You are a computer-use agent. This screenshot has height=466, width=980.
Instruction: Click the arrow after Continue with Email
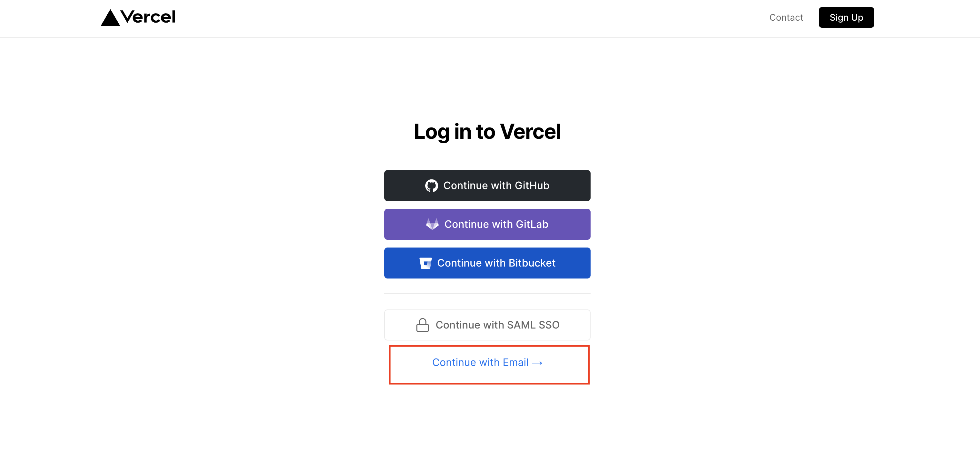point(537,363)
